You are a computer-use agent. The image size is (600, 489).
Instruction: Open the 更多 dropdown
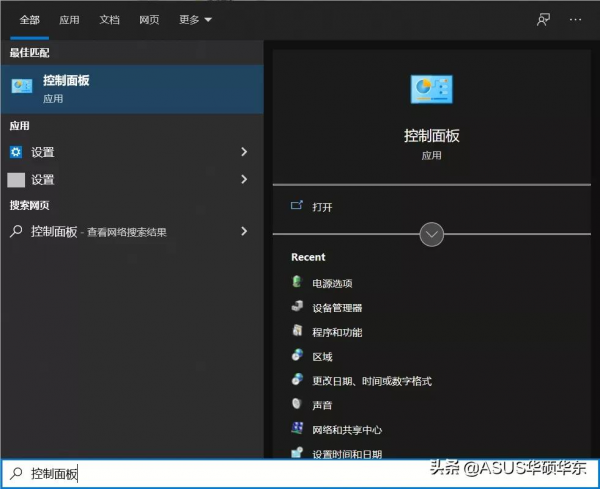coord(195,20)
